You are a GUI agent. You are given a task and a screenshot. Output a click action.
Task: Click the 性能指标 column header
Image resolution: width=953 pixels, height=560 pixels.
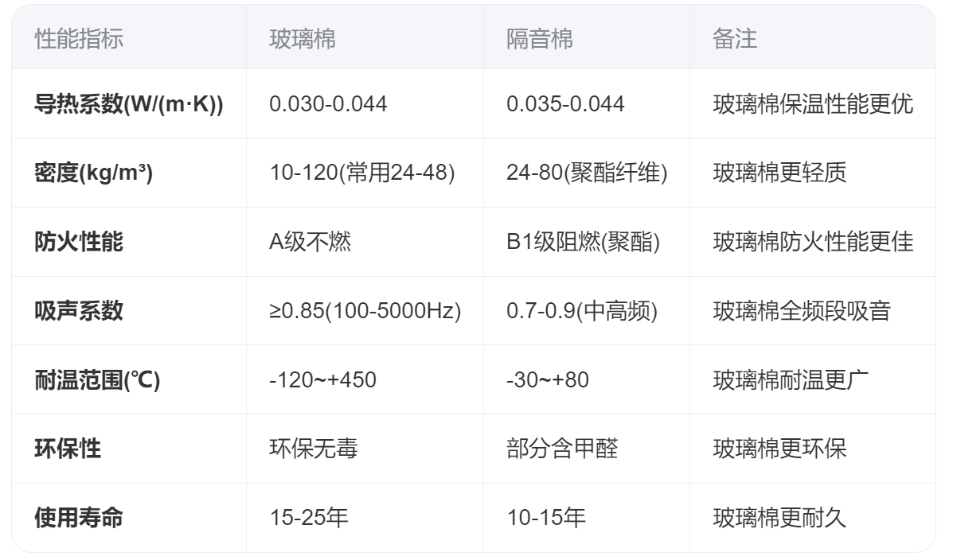tap(79, 39)
